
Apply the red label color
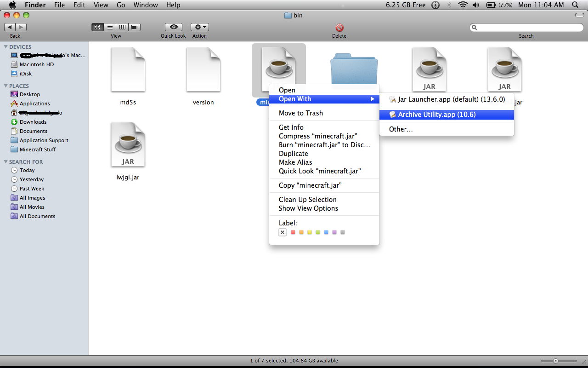pyautogui.click(x=293, y=232)
